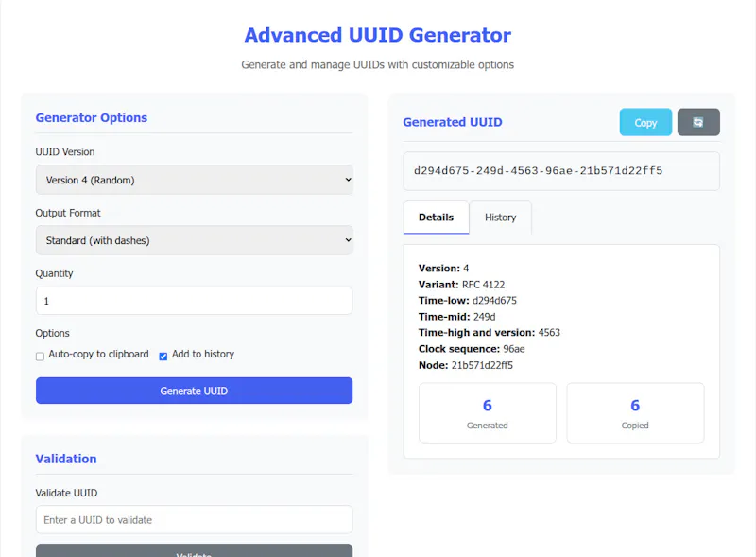Click the Copied count card
Image resolution: width=756 pixels, height=557 pixels.
(635, 413)
